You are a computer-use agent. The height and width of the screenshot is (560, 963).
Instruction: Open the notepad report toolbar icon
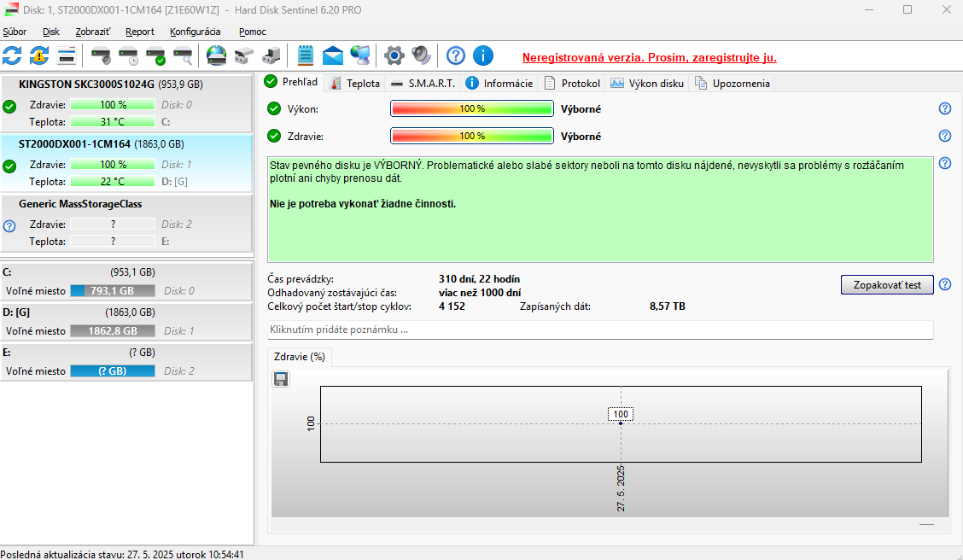tap(306, 55)
